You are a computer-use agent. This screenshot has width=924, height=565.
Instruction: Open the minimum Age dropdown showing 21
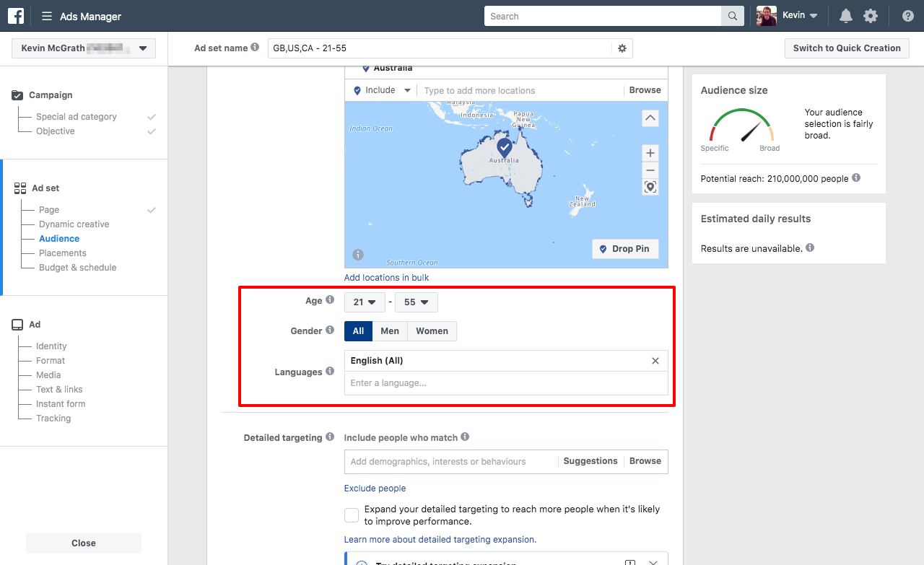[365, 302]
